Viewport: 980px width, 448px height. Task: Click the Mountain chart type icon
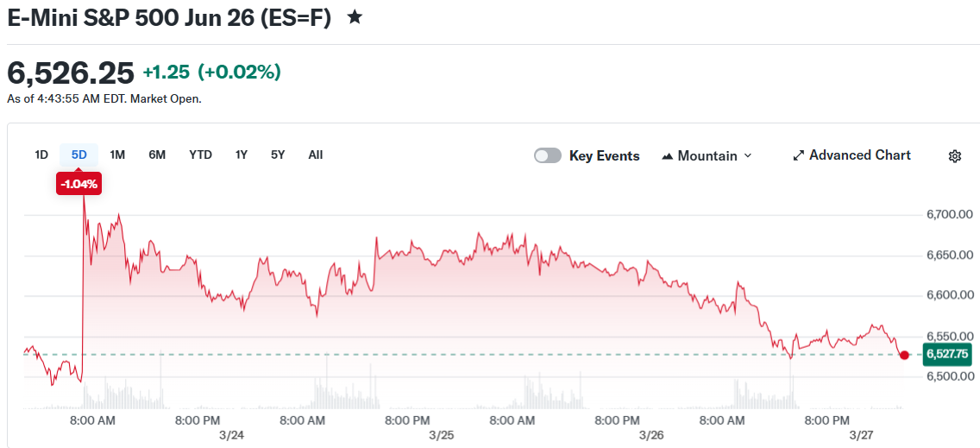[x=667, y=156]
